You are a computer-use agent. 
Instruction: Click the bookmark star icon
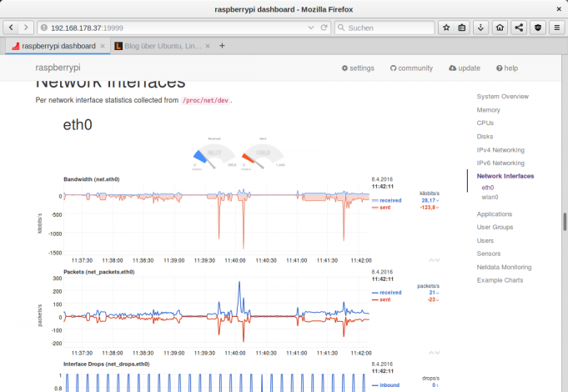(445, 28)
